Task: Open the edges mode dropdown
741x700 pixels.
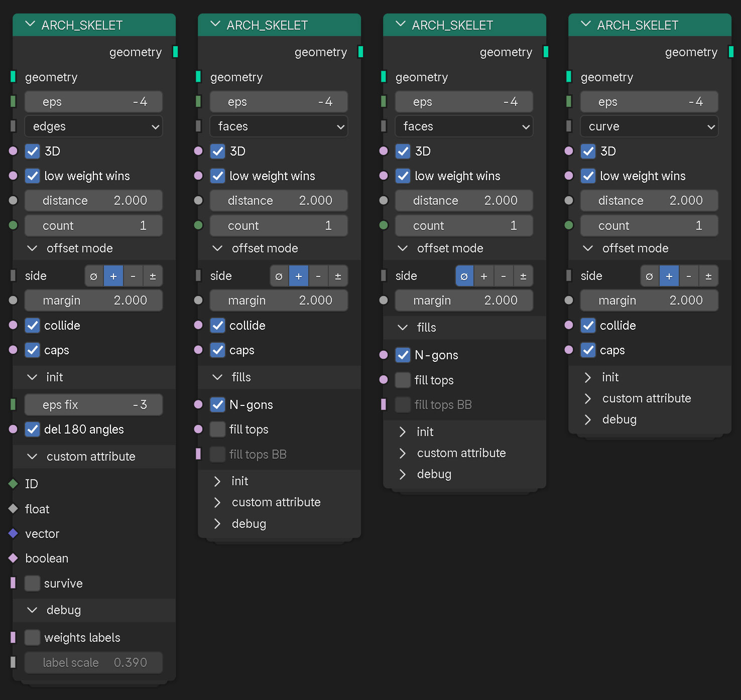Action: click(93, 126)
